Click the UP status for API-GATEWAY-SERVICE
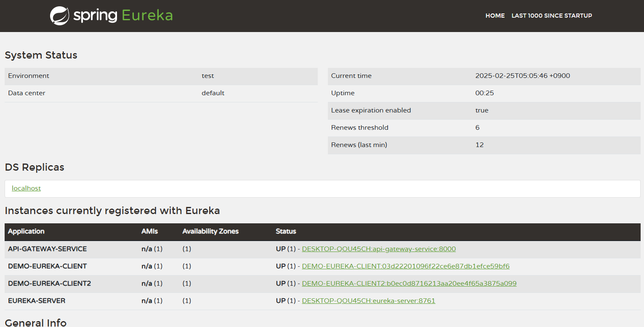Image resolution: width=644 pixels, height=327 pixels. pos(280,249)
